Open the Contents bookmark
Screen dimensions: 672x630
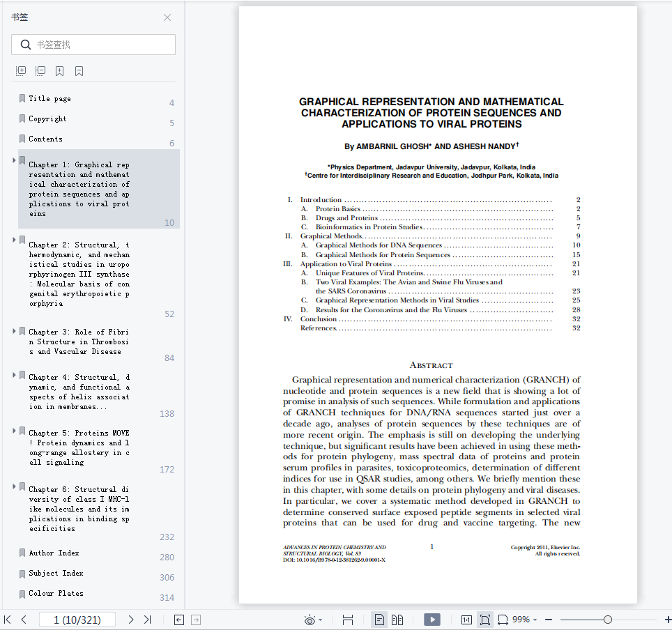click(45, 139)
